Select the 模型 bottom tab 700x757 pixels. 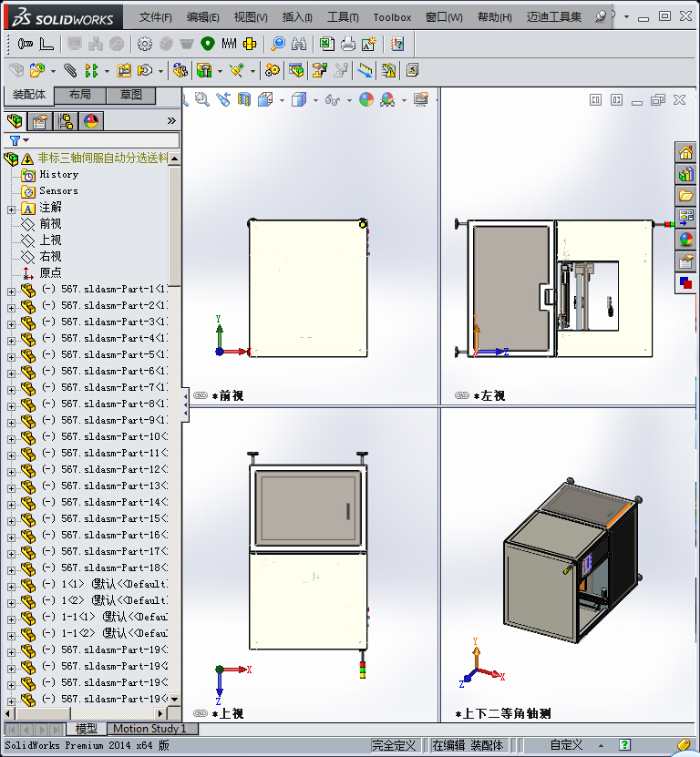(x=86, y=729)
